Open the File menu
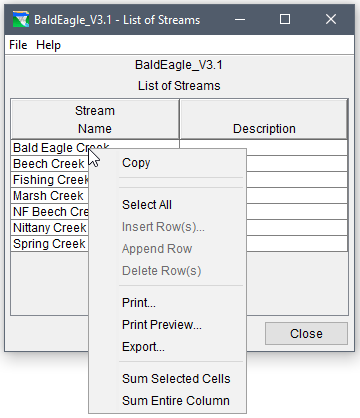Screen dimensions: 360x418 pyautogui.click(x=18, y=45)
